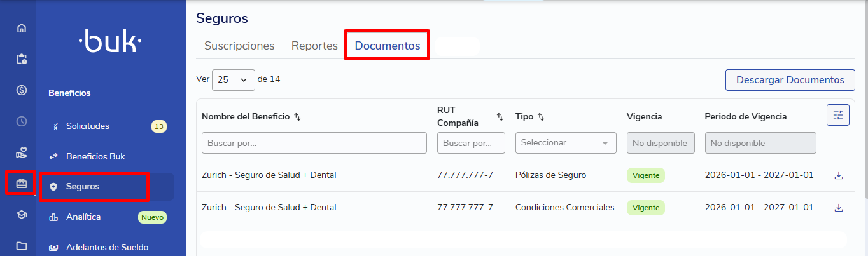
Task: Click the 13 badge next to Solicitudes
Action: click(x=159, y=126)
